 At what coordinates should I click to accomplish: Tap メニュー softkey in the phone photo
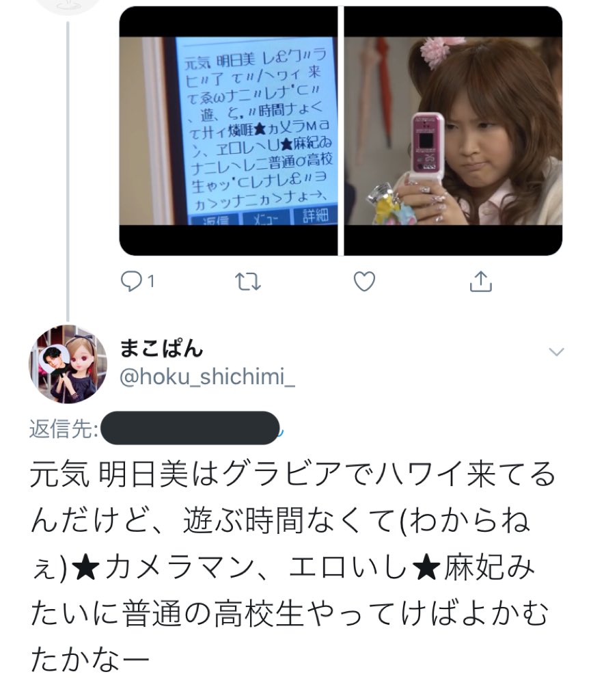point(266,219)
